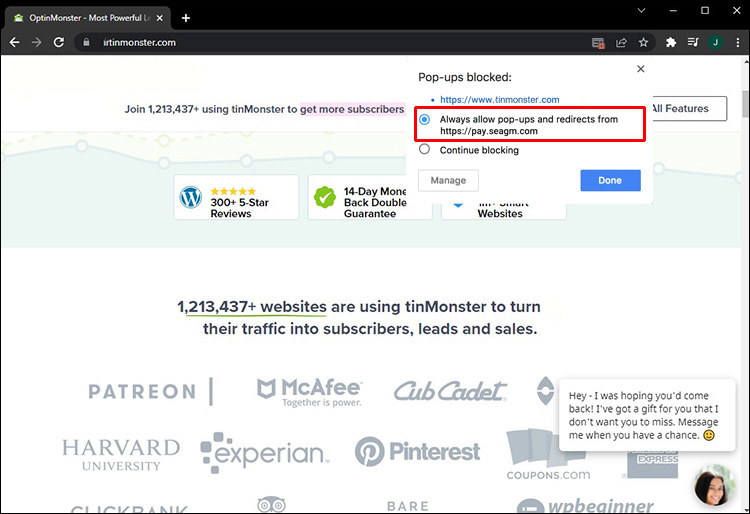Share this page via share icon

[621, 43]
